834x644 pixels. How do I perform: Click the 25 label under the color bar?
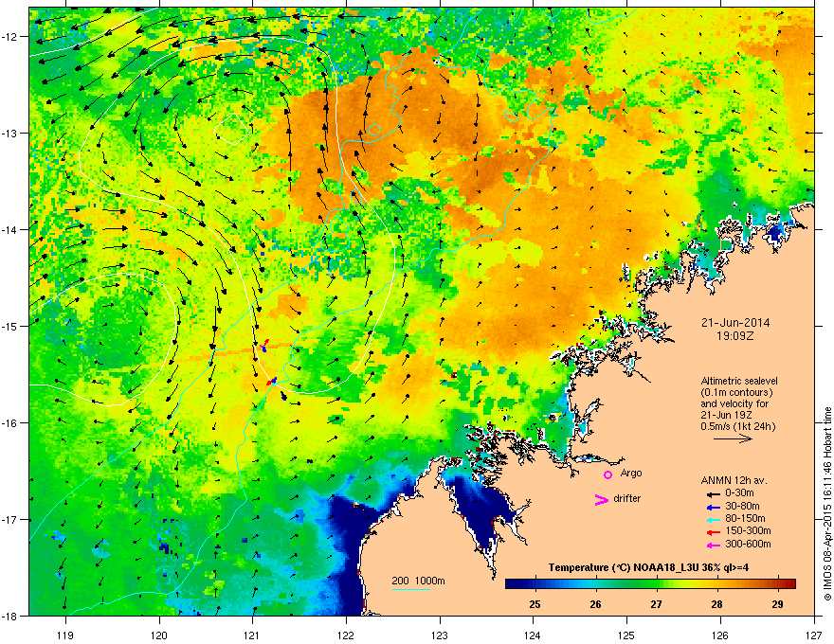tap(535, 604)
